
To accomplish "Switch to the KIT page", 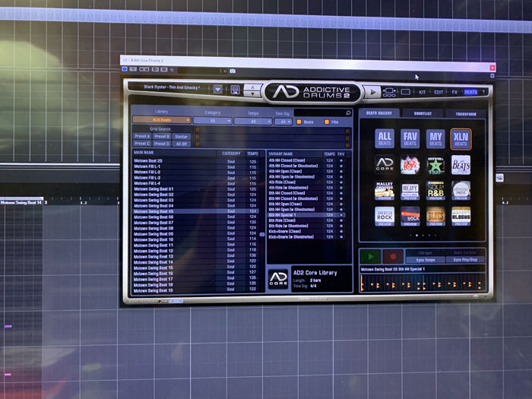I will pyautogui.click(x=422, y=92).
